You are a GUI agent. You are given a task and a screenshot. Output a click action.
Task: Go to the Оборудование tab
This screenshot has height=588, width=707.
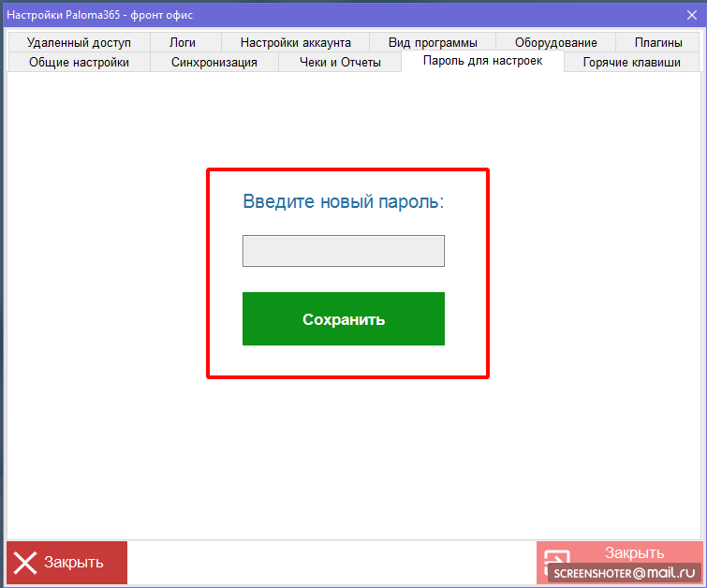[x=555, y=42]
